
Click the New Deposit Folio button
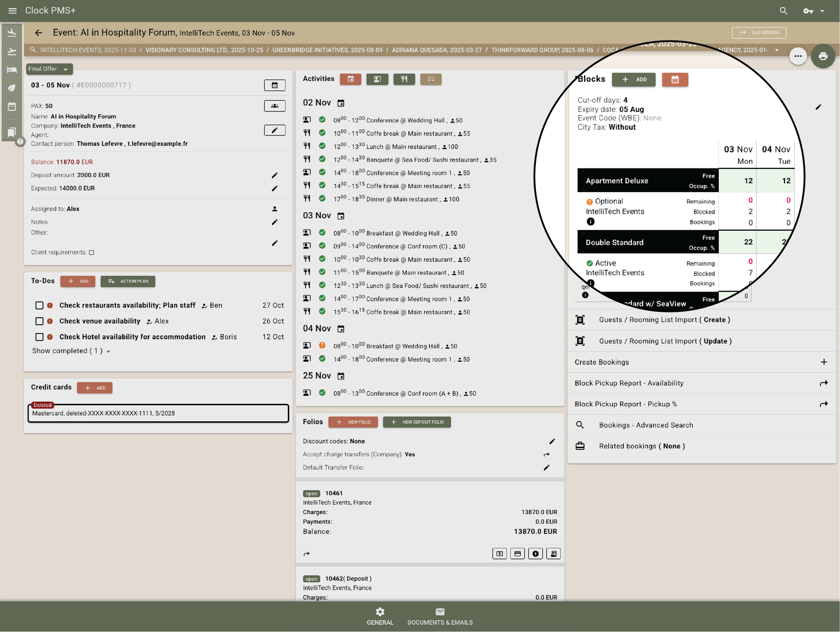click(417, 422)
